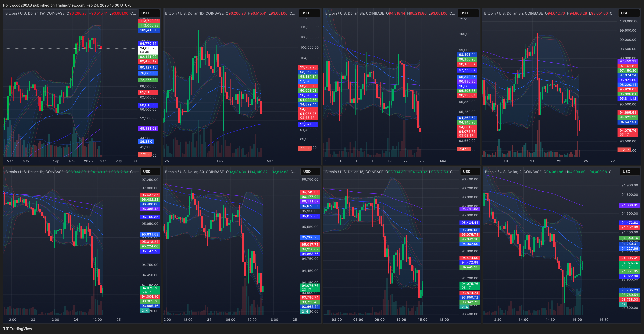Select the purple 97,459.32 price label

(x=628, y=61)
